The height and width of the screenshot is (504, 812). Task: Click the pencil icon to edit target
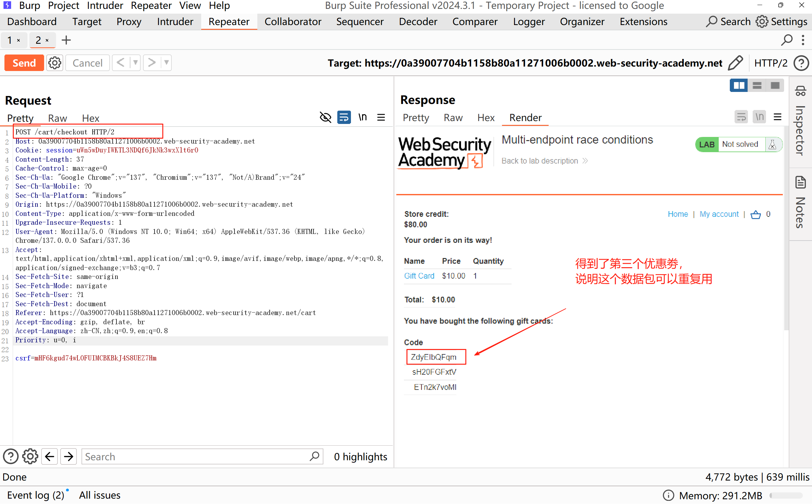tap(735, 63)
